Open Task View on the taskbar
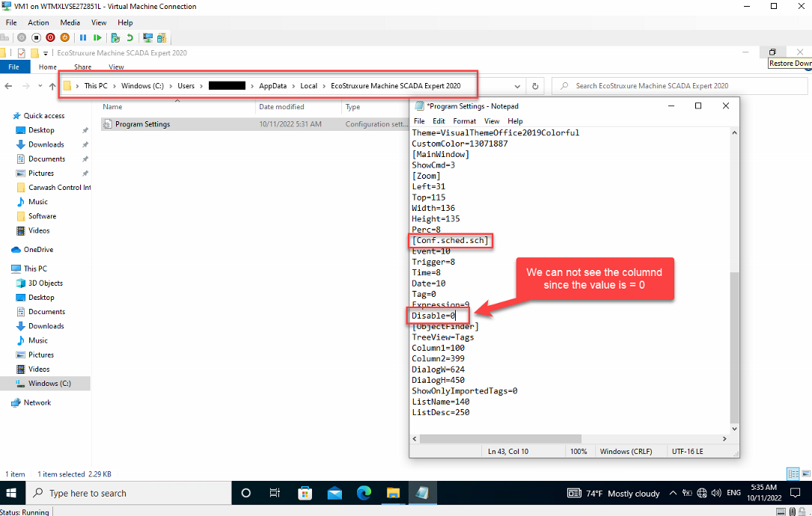The image size is (812, 516). coord(275,494)
